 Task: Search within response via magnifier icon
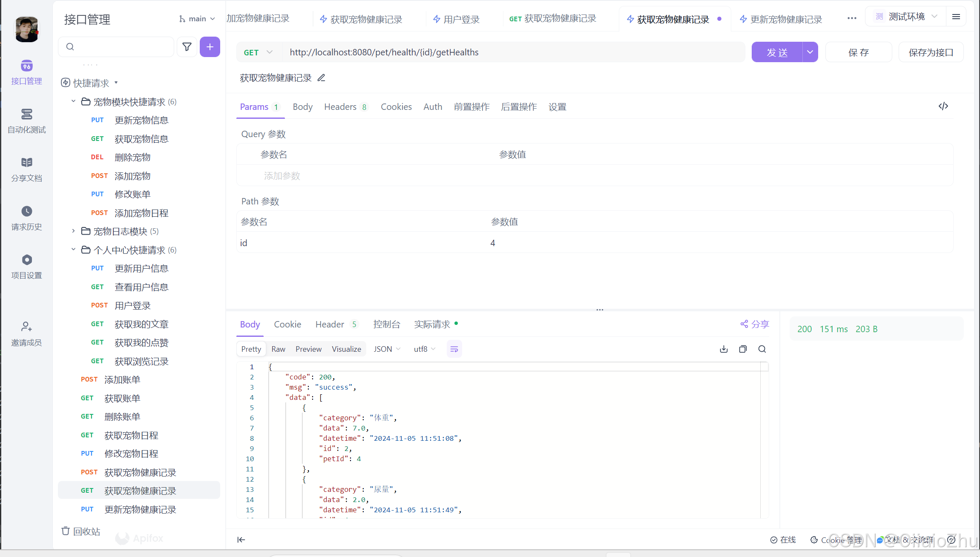pos(762,349)
